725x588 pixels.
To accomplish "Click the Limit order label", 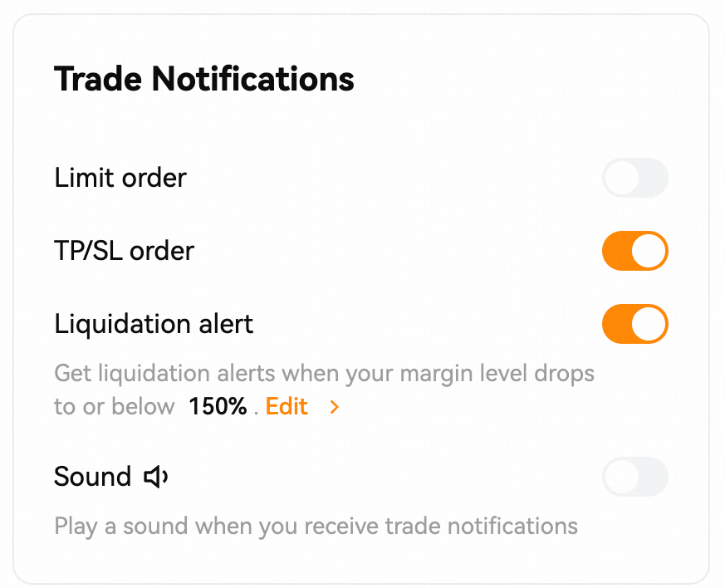I will coord(120,178).
